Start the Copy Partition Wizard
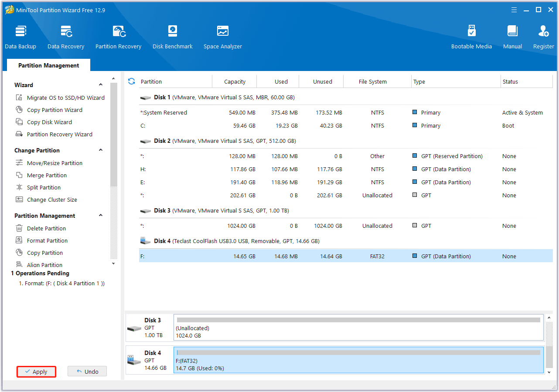The width and height of the screenshot is (559, 392). (49, 110)
